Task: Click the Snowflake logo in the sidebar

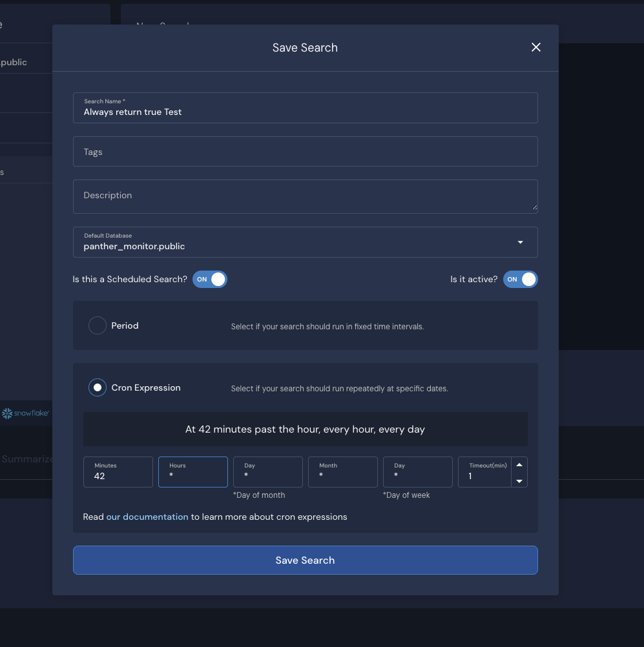Action: 25,413
